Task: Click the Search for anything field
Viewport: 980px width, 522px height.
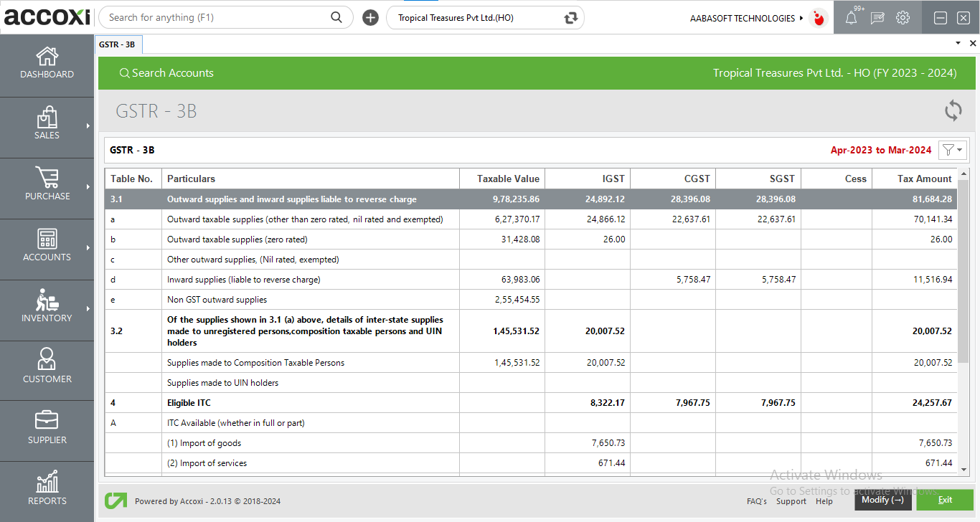Action: pos(215,17)
